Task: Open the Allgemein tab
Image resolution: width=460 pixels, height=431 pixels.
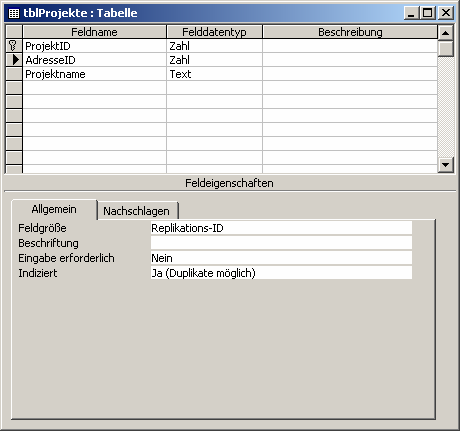Action: 54,209
